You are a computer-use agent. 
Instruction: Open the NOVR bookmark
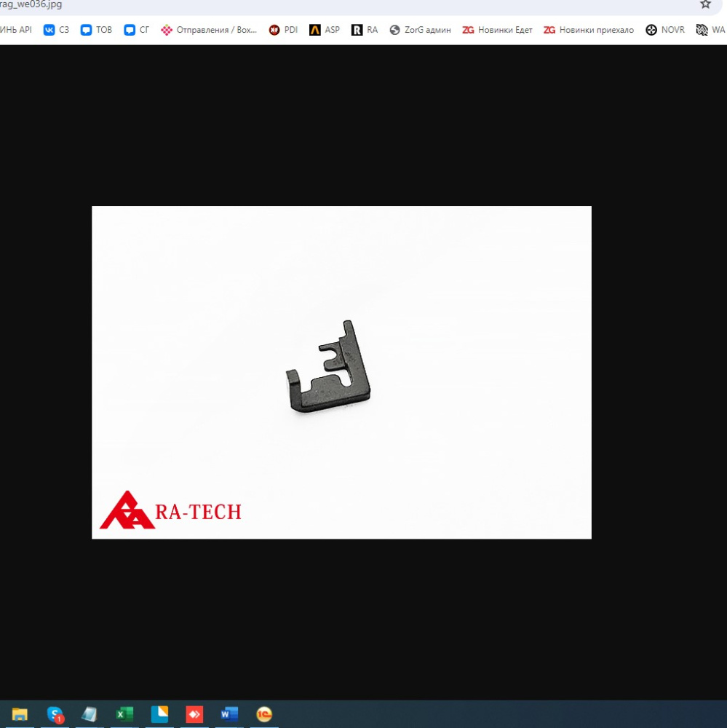pos(665,30)
